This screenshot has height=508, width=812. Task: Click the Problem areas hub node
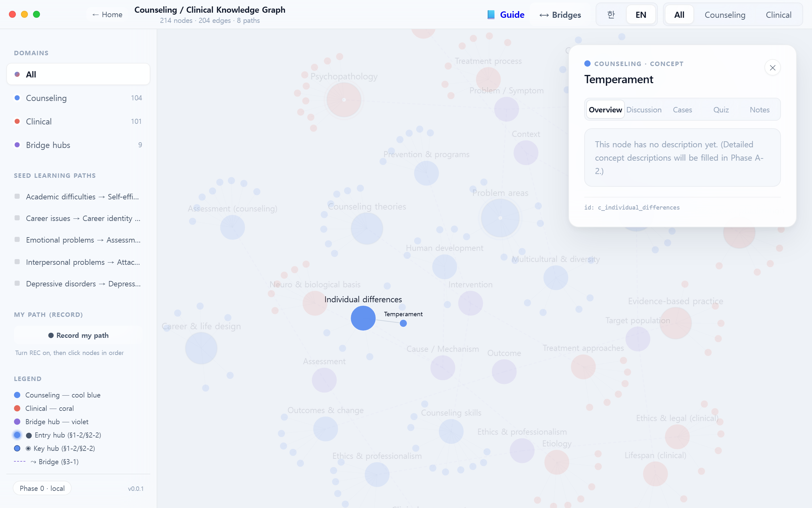tap(500, 218)
